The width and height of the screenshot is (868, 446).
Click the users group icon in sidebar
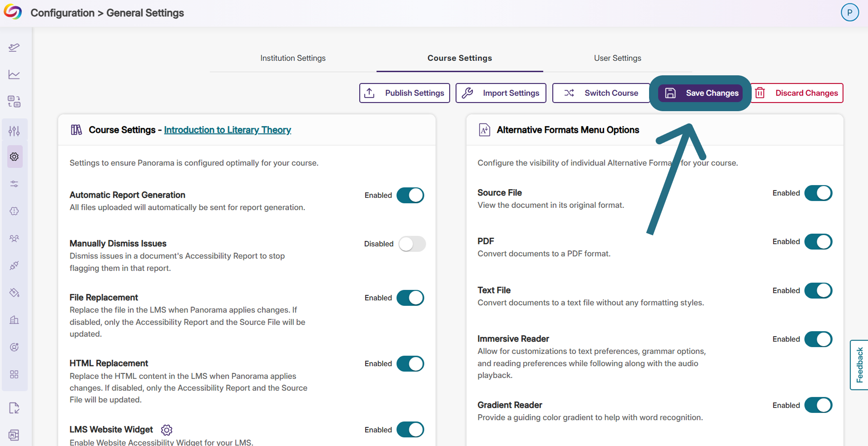tap(14, 238)
